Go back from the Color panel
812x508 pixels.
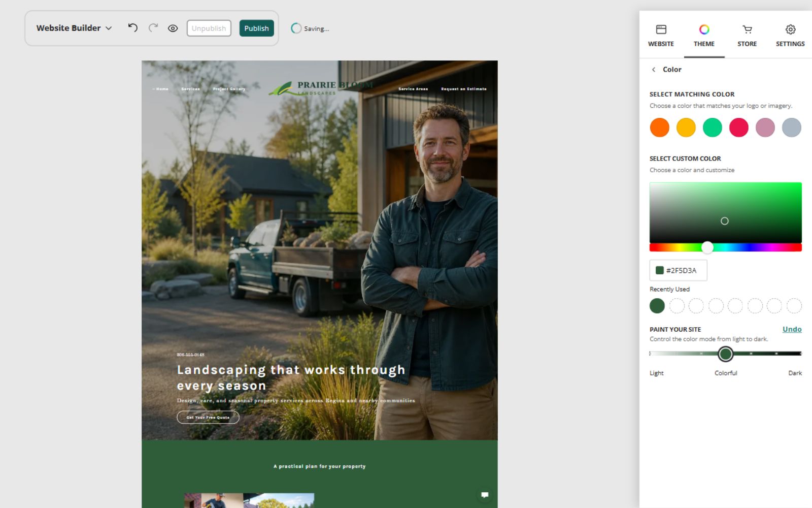(654, 70)
